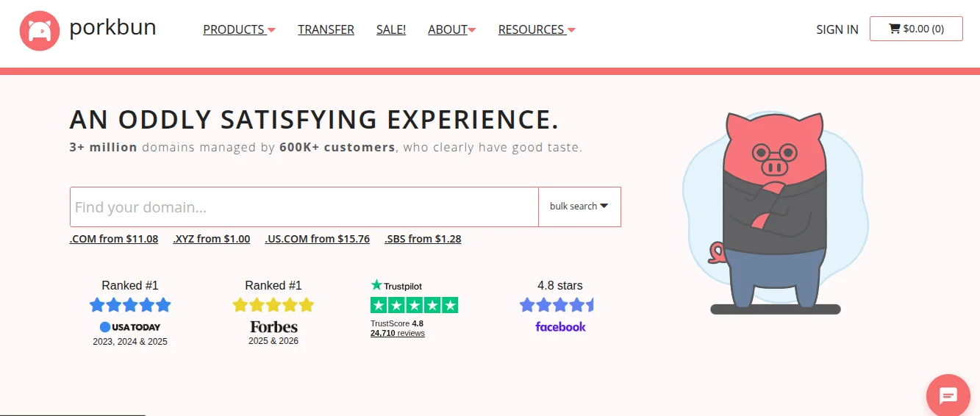Expand the About menu
Viewport: 980px width, 416px height.
click(452, 29)
